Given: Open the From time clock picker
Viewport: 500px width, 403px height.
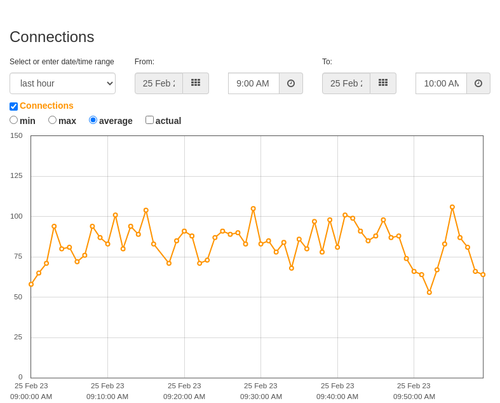Looking at the screenshot, I should 291,83.
